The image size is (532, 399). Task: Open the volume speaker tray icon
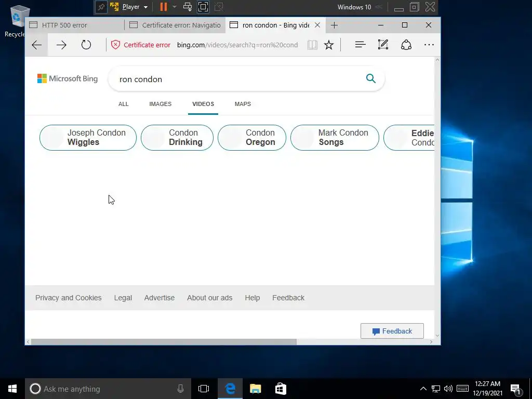(x=448, y=389)
